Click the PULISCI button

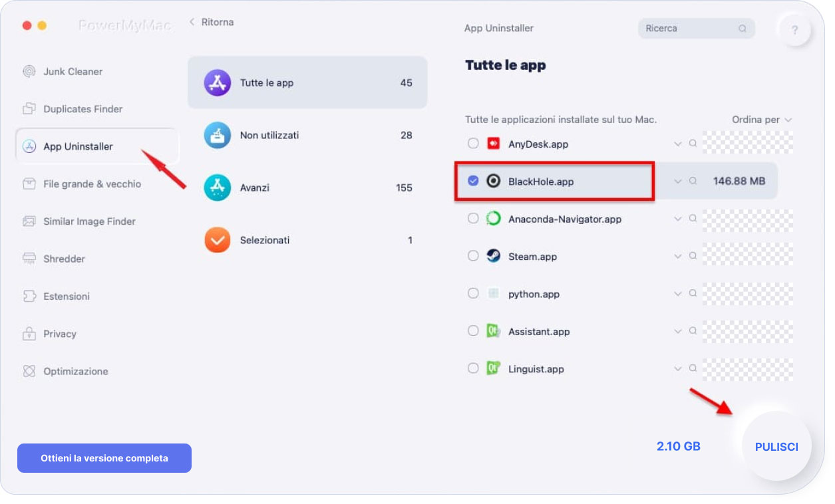click(x=776, y=447)
